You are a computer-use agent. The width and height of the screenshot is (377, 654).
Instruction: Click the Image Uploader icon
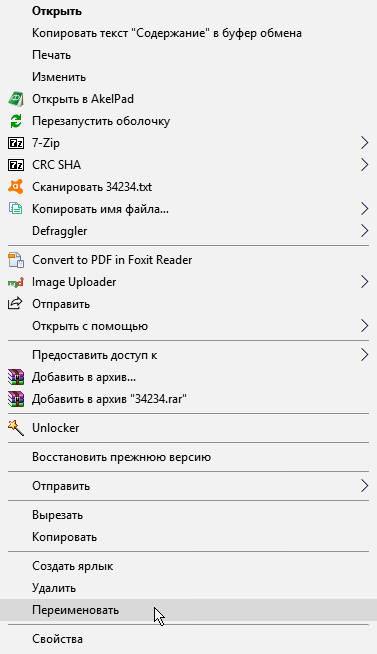tap(16, 282)
